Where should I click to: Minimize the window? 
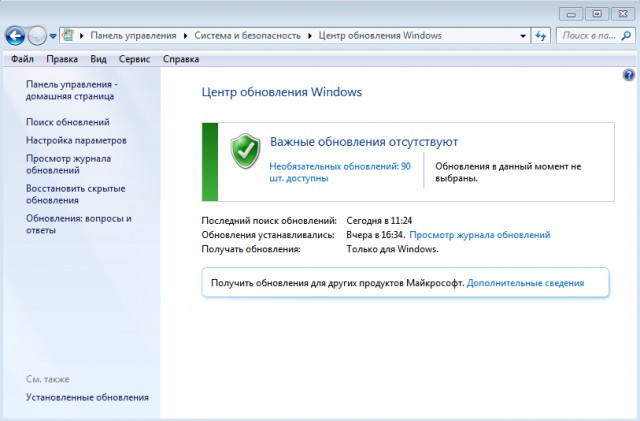pyautogui.click(x=571, y=14)
